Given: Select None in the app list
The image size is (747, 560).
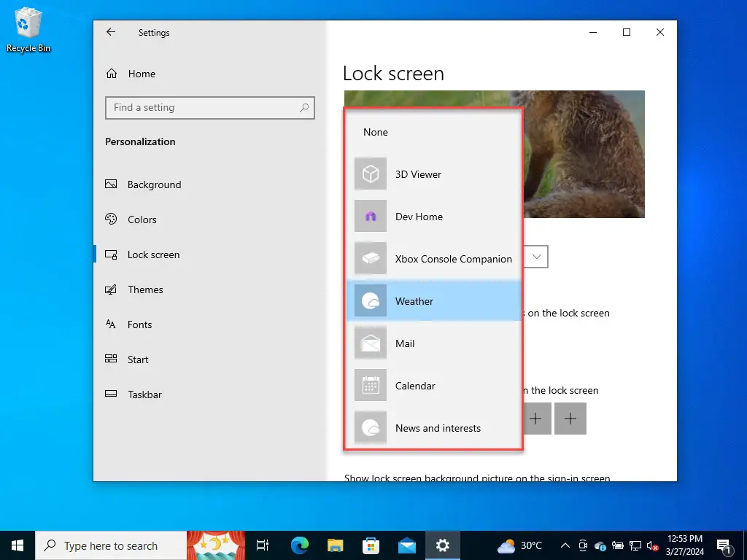Looking at the screenshot, I should [433, 132].
